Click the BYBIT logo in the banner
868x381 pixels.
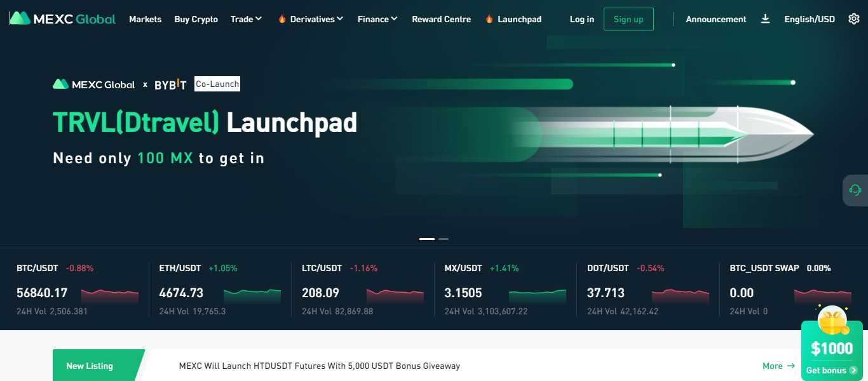pyautogui.click(x=170, y=83)
